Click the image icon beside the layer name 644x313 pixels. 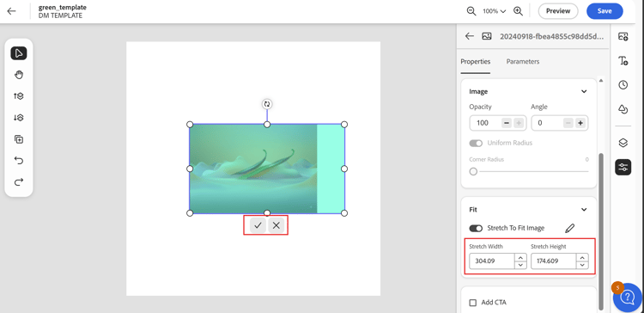click(487, 36)
